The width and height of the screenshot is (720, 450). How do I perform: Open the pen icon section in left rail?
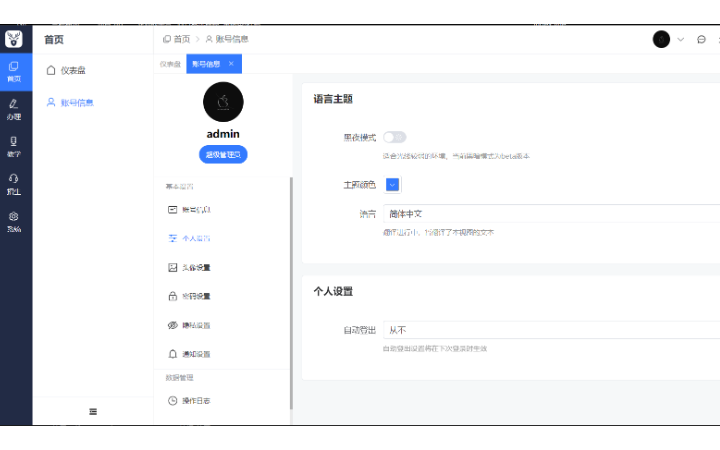coord(14,109)
